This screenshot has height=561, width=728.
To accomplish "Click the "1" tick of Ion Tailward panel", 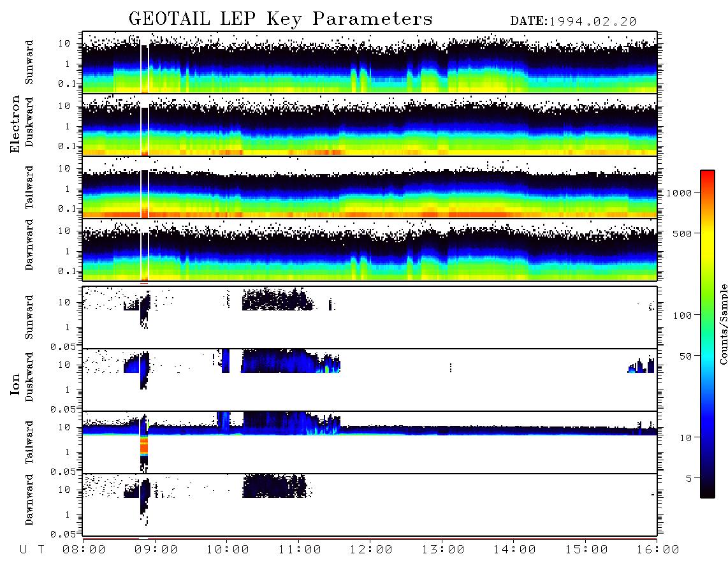I will (x=68, y=452).
